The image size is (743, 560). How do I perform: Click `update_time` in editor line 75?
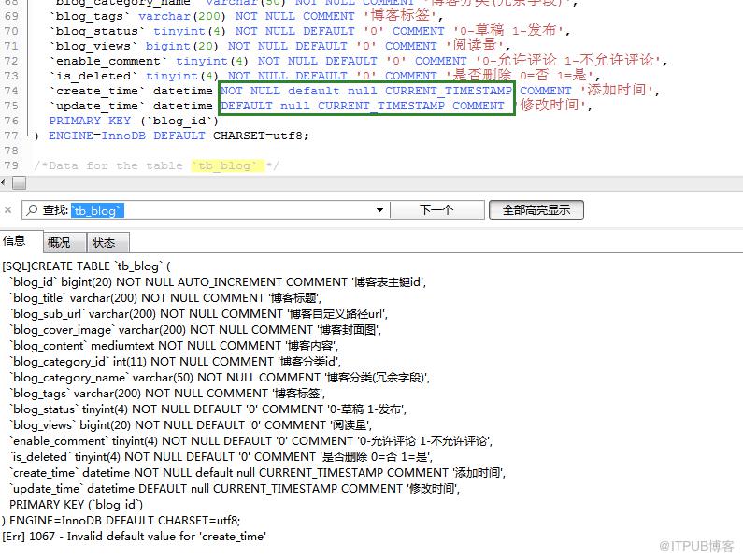pyautogui.click(x=97, y=106)
